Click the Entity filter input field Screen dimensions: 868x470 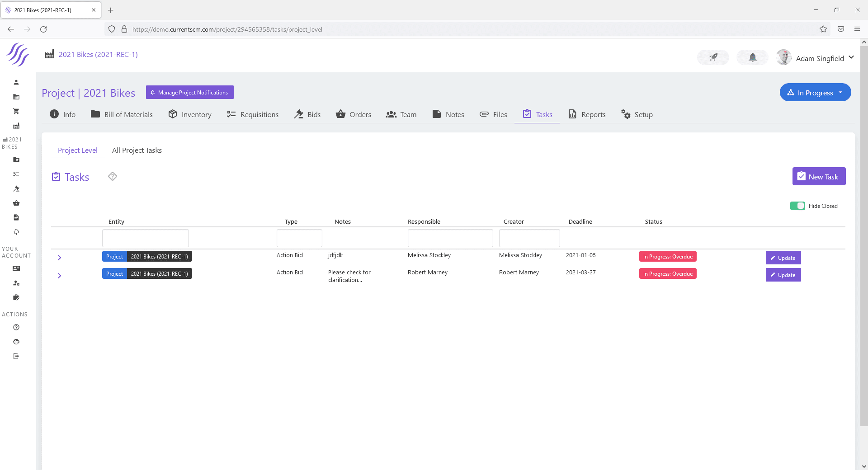tap(145, 238)
